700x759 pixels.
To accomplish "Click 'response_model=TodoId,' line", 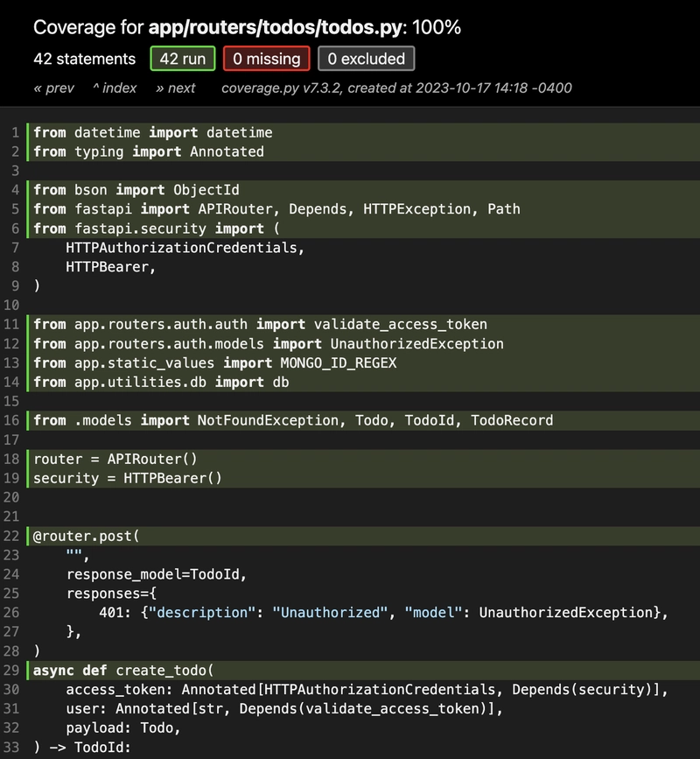I will tap(157, 574).
